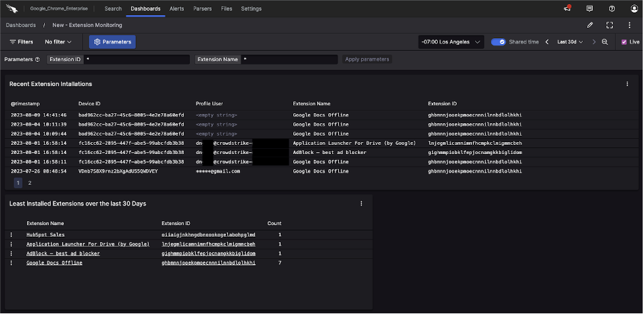Sort by @timestamp column header
This screenshot has height=314, width=644.
tap(26, 104)
